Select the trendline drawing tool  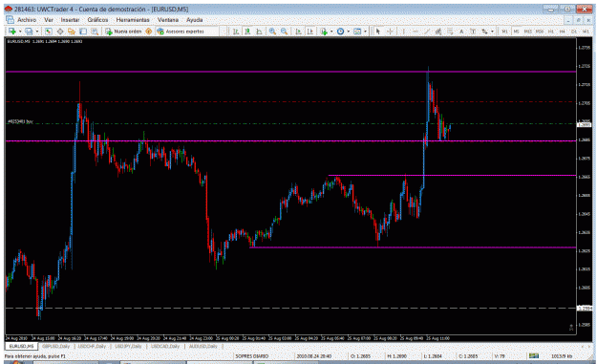(427, 32)
